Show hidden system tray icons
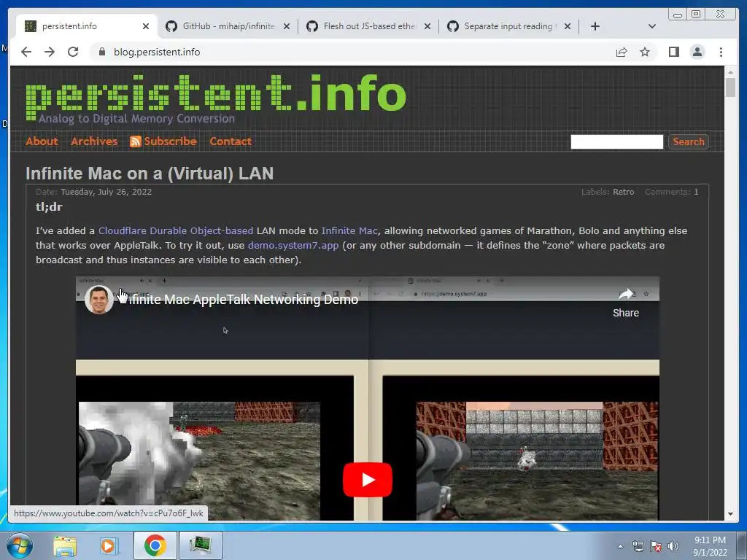The width and height of the screenshot is (747, 560). point(620,546)
